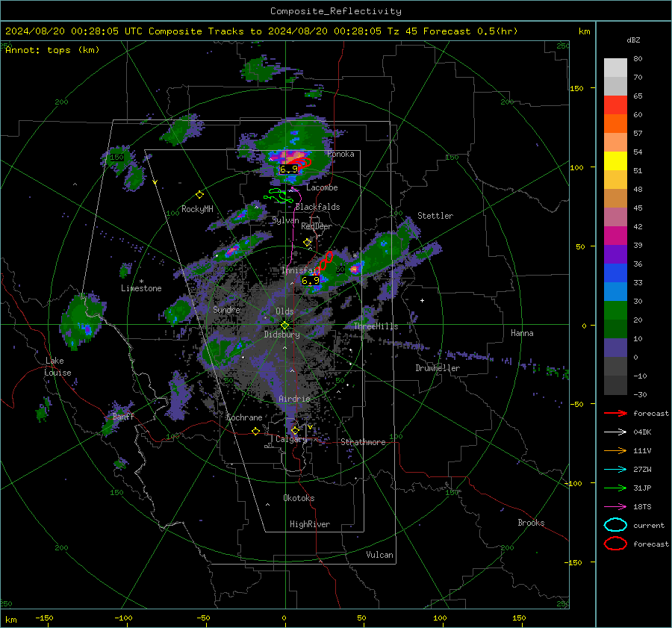Click the Hanna town label
Screen dimensions: 672x628
point(522,333)
